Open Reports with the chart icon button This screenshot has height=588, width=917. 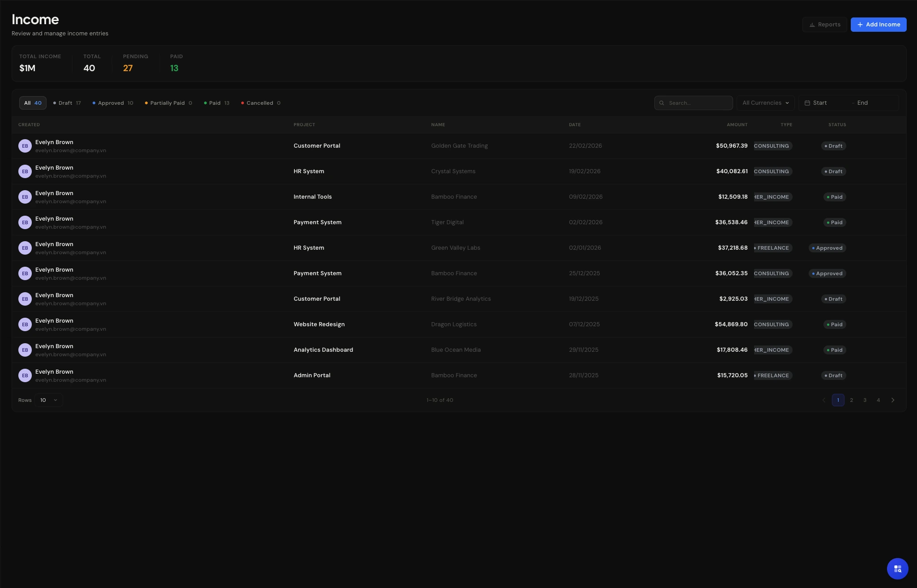tap(824, 25)
